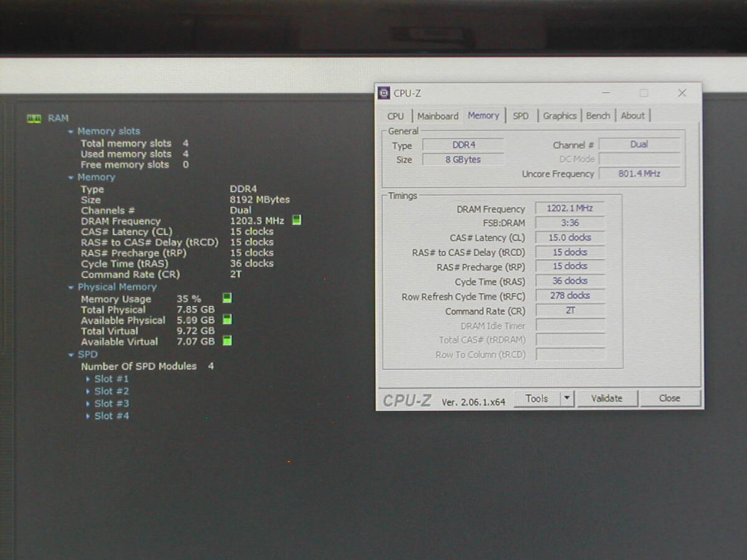This screenshot has height=560, width=747.
Task: Click green indicator next to Memory Usage
Action: click(227, 298)
